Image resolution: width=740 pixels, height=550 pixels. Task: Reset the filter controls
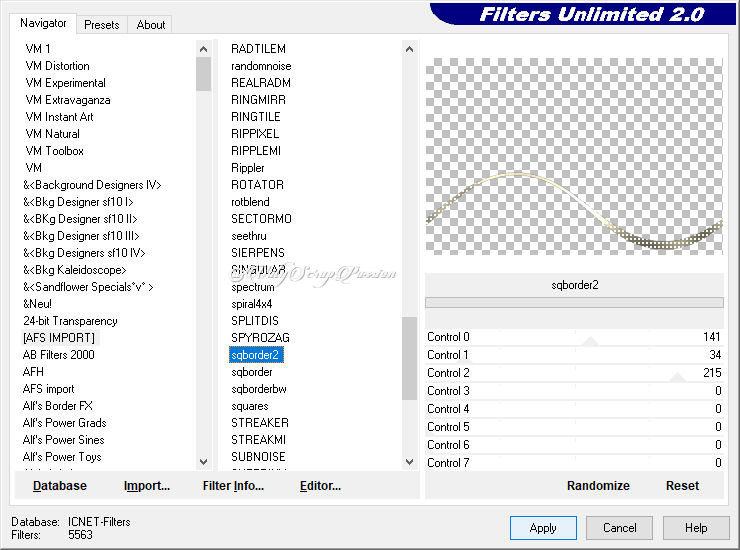(682, 486)
